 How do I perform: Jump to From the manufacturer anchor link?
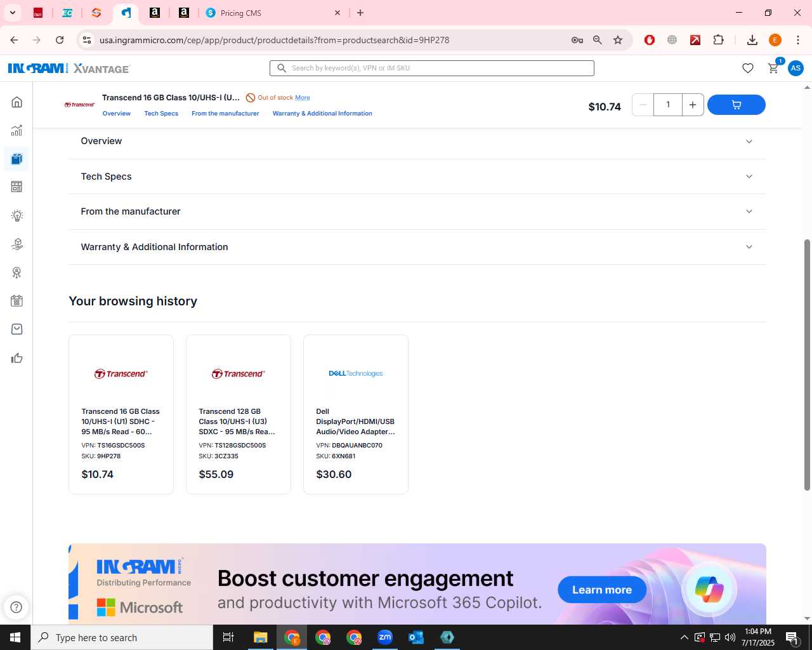225,114
